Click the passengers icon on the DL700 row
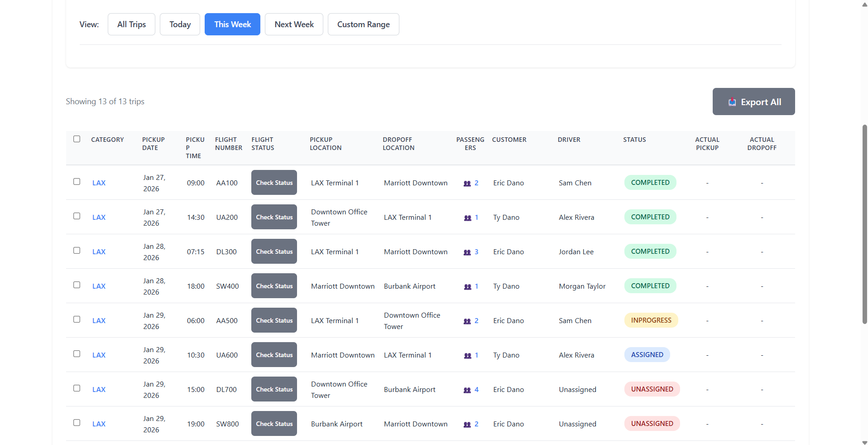Viewport: 868px width, 445px height. tap(467, 389)
